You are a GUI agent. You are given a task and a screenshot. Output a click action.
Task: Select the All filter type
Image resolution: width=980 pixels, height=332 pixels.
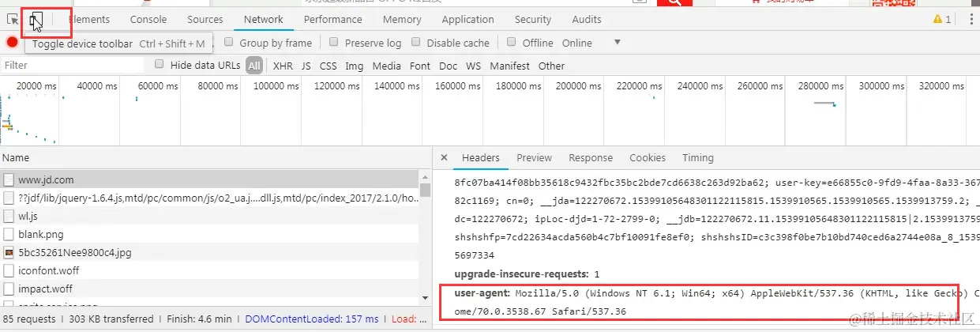254,66
